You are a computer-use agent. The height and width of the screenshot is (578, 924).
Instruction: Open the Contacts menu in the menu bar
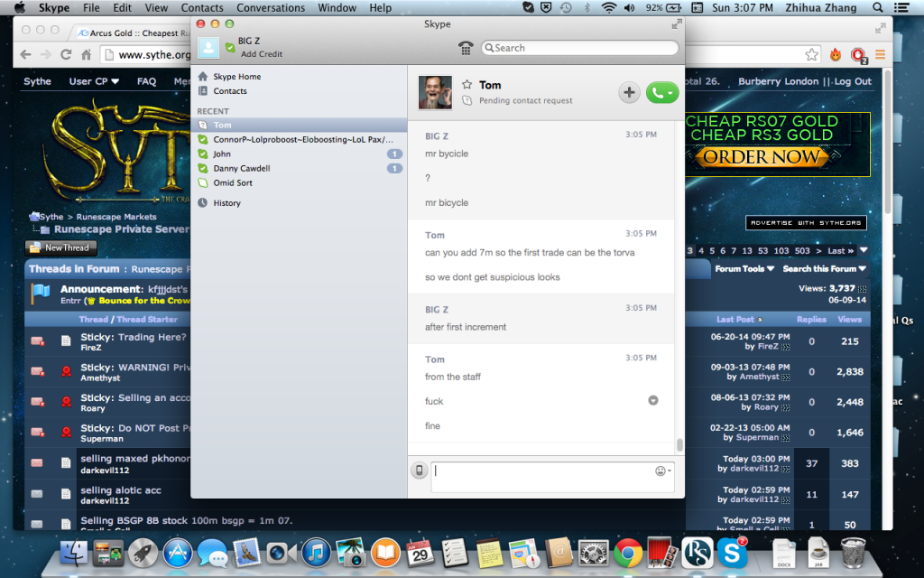tap(202, 7)
